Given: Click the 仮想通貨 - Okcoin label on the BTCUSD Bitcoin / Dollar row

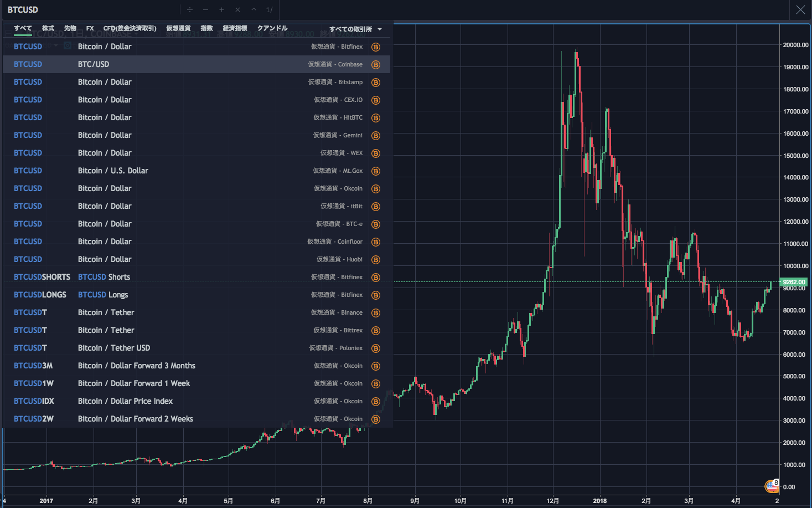Looking at the screenshot, I should (338, 188).
